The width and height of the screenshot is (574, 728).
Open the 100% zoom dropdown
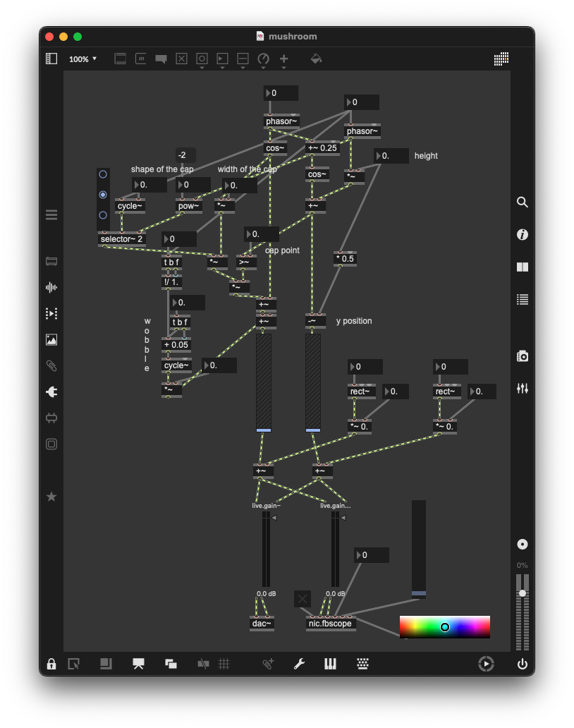[x=83, y=59]
